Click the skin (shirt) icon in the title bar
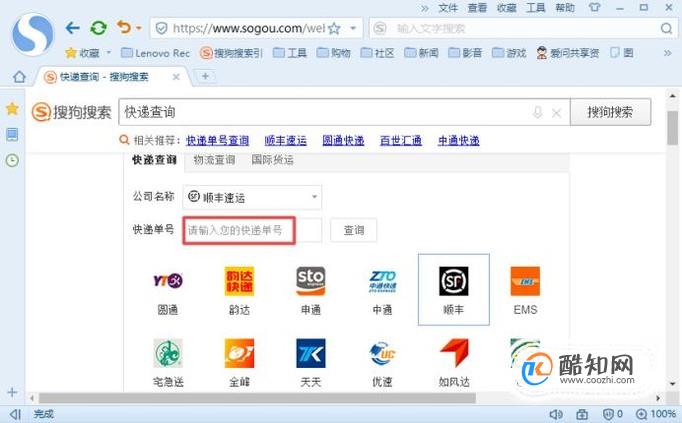 (594, 7)
